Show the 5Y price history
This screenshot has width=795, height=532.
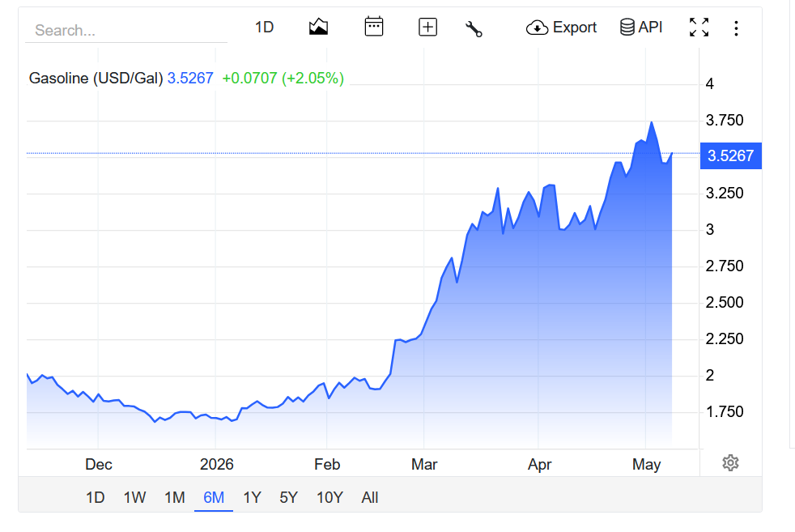pyautogui.click(x=288, y=497)
